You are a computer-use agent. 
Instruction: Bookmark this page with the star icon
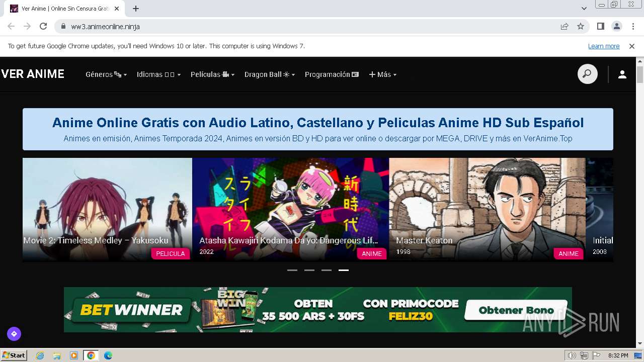(x=581, y=26)
